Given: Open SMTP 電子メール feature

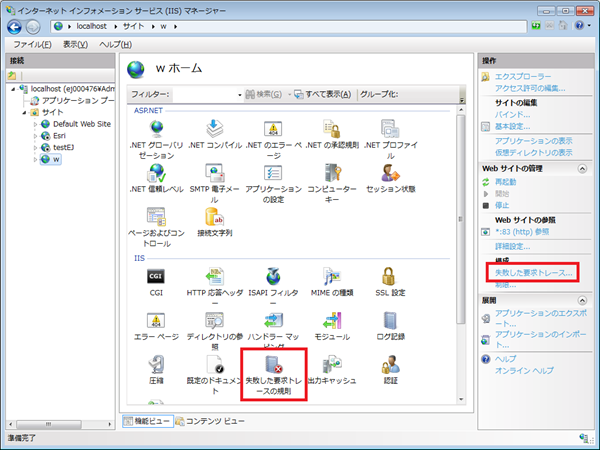Looking at the screenshot, I should click(215, 183).
